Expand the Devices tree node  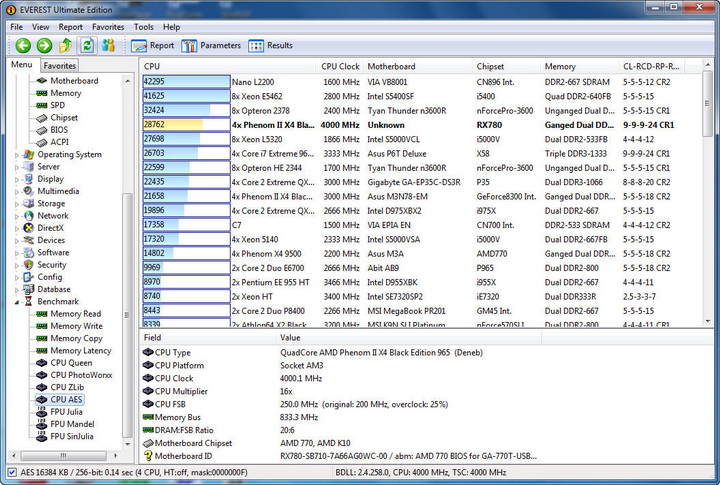click(17, 241)
